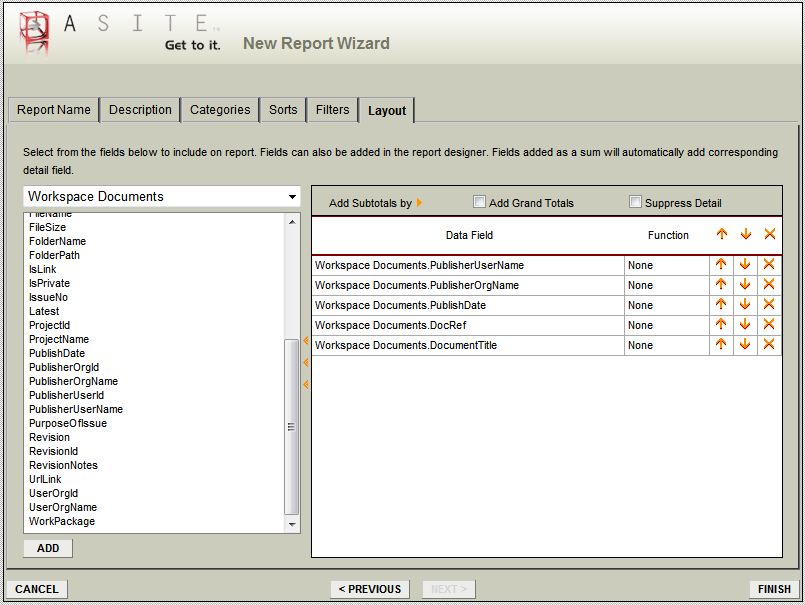
Task: Choose the PurposeOfIssue field
Action: pyautogui.click(x=68, y=423)
